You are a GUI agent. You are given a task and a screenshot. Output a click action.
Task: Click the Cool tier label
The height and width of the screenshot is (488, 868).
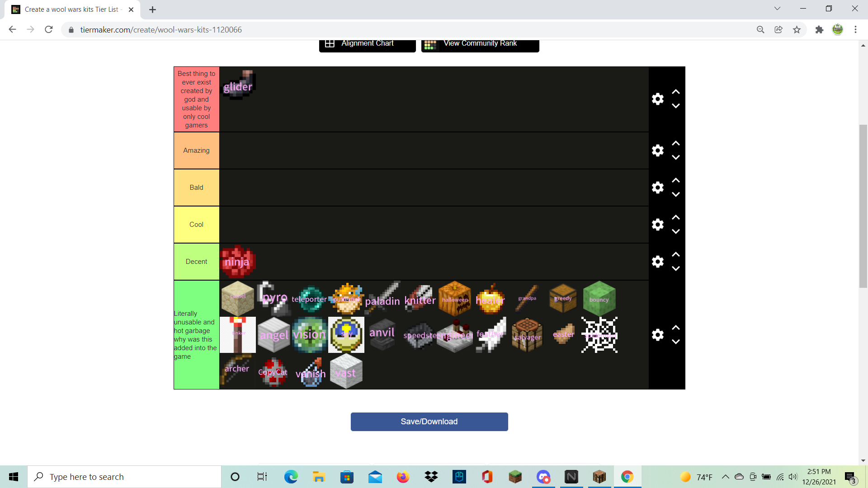click(x=196, y=225)
